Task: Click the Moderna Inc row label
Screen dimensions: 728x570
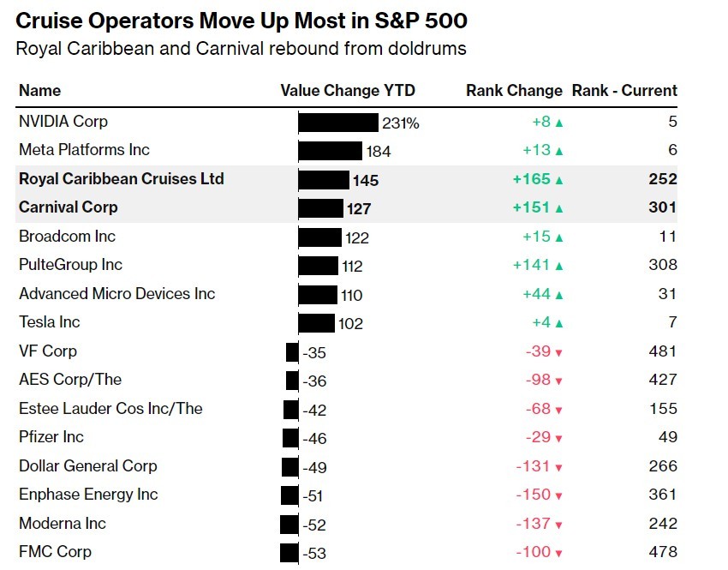Action: point(63,524)
